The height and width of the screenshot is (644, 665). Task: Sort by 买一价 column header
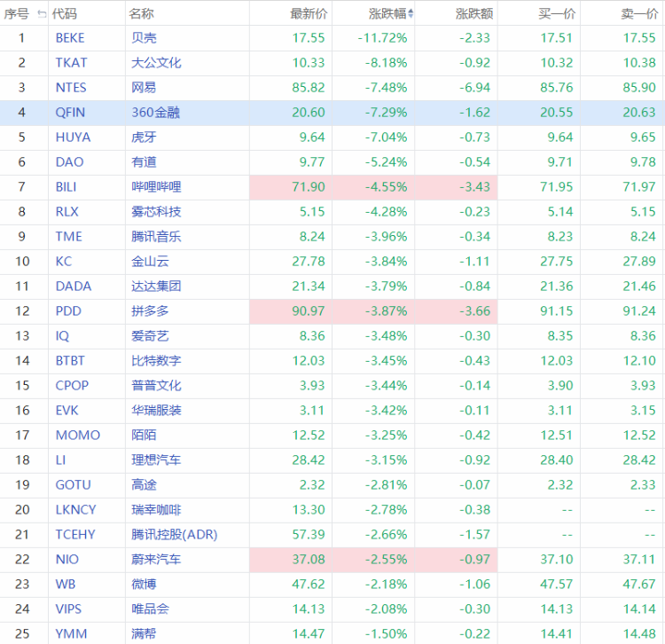[557, 14]
